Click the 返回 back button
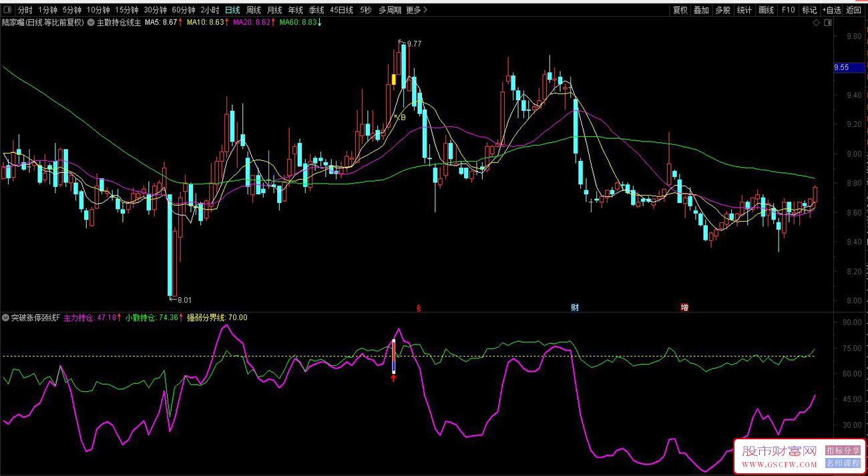868x476 pixels. [854, 10]
